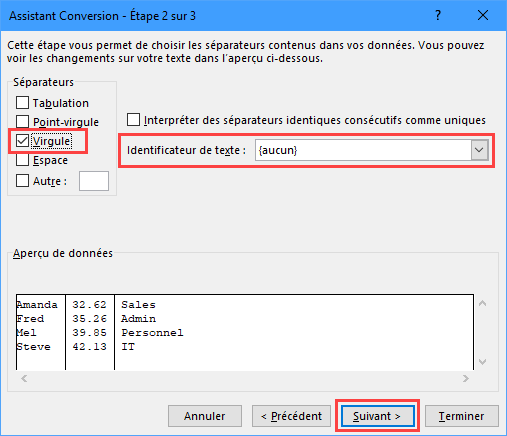Close the Assistant Conversion dialog
Viewport: 507px width, 436px height.
(483, 15)
